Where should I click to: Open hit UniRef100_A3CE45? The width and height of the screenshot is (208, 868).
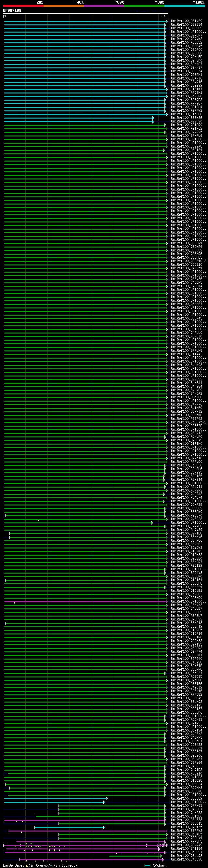(x=187, y=46)
